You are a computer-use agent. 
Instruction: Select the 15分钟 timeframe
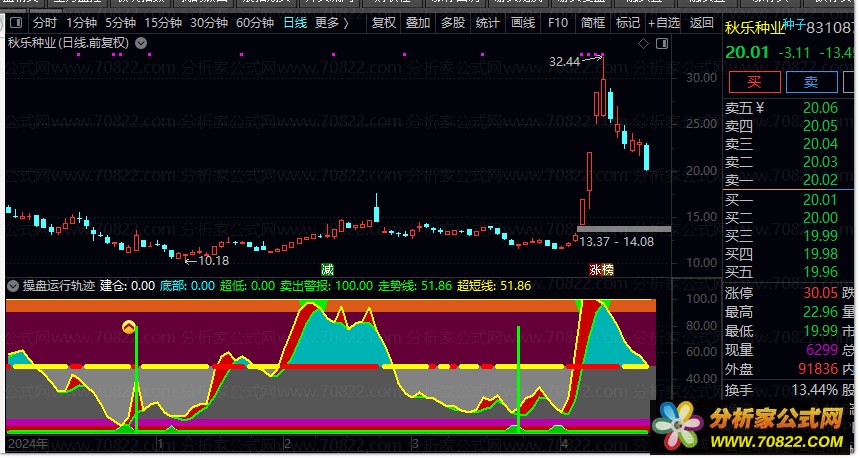pyautogui.click(x=163, y=23)
